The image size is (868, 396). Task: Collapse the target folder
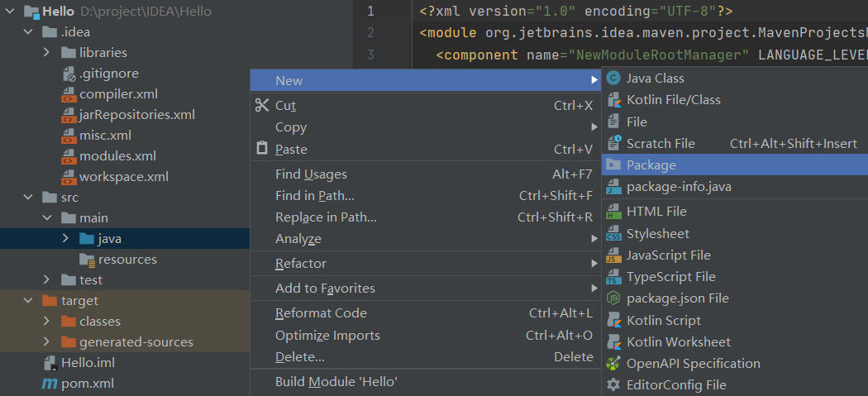point(27,301)
